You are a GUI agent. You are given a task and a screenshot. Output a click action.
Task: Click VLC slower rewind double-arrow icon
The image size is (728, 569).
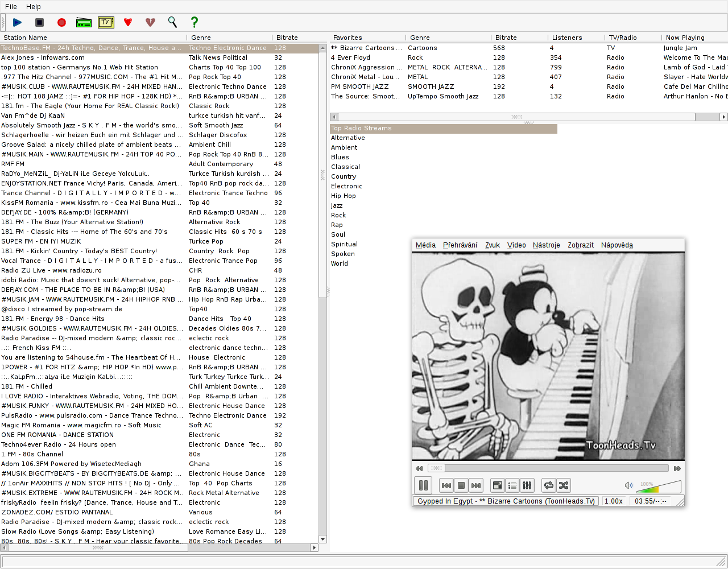419,468
